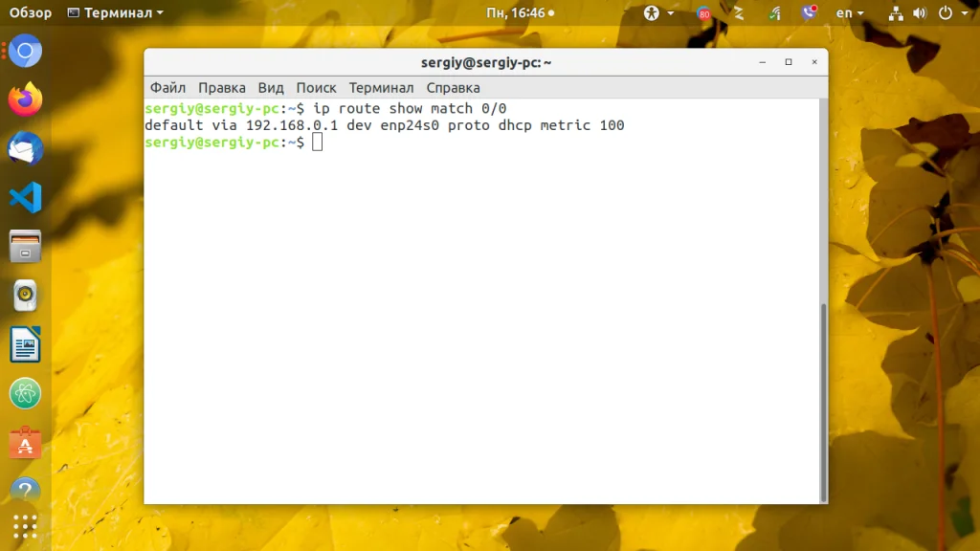The width and height of the screenshot is (980, 551).
Task: Open Chromium browser from the dock
Action: [25, 51]
